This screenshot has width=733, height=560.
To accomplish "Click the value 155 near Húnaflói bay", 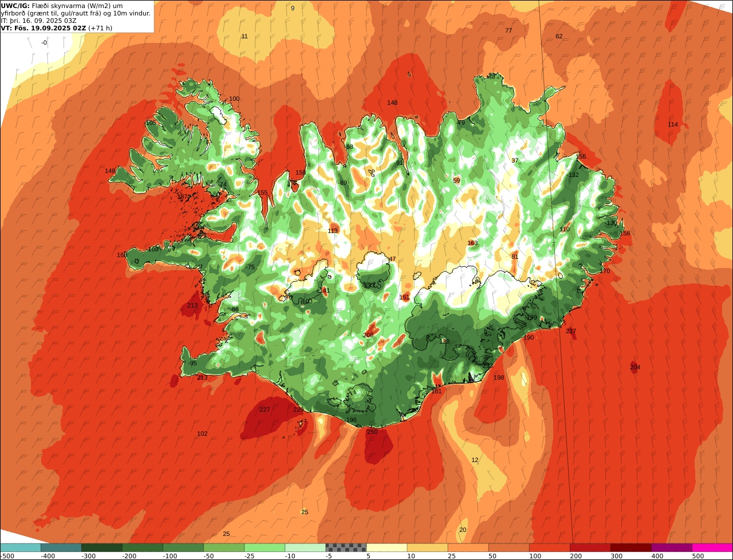I will [262, 193].
